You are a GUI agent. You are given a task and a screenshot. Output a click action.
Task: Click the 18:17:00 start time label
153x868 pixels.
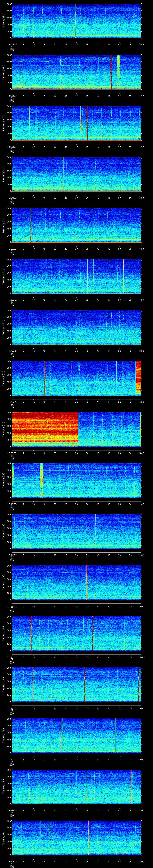click(12, 862)
